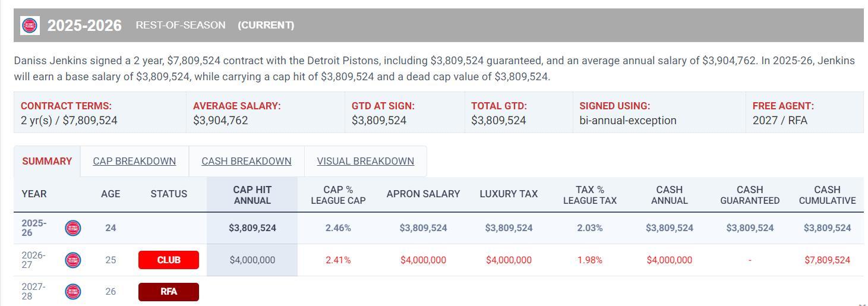Click the Pistons logo in 2025-26 row
Image resolution: width=868 pixels, height=306 pixels.
point(73,228)
